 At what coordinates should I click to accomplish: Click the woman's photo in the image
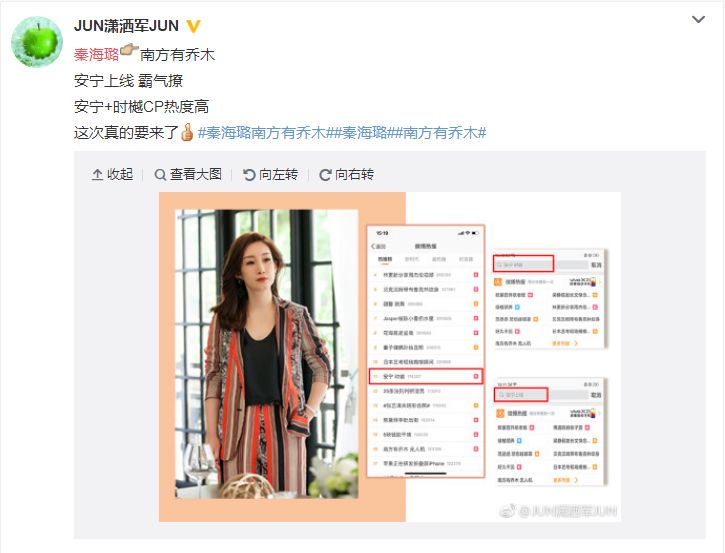point(267,354)
